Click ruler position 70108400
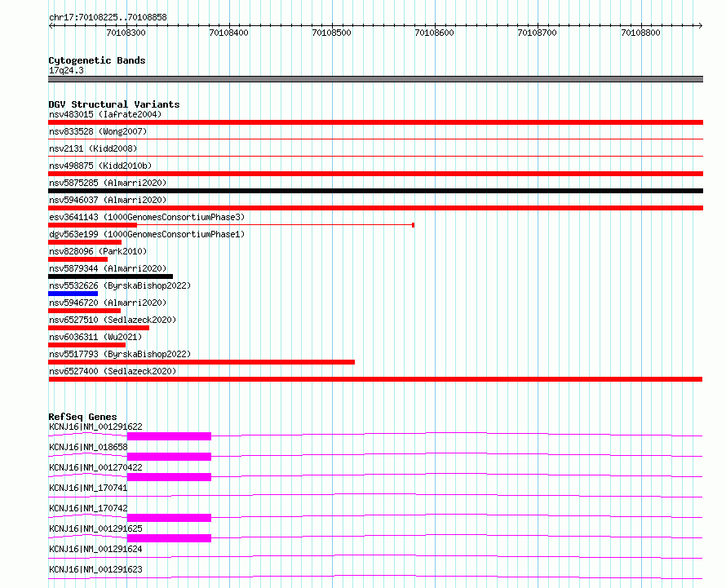The width and height of the screenshot is (726, 588). (228, 33)
